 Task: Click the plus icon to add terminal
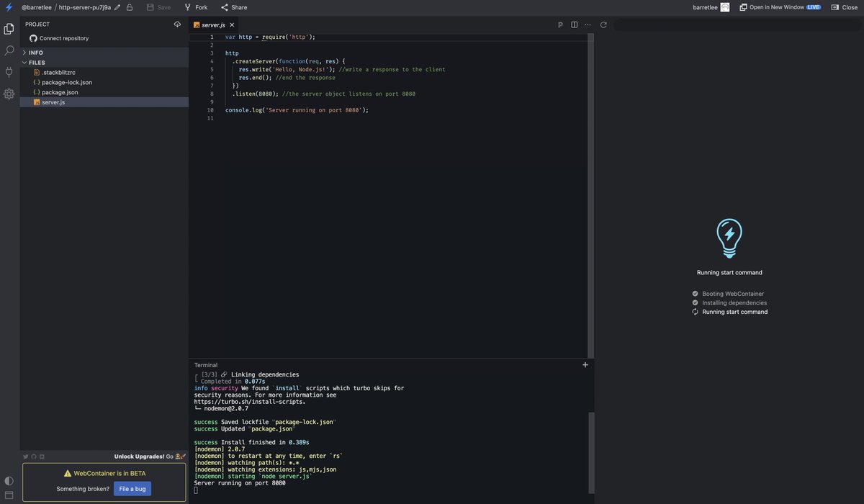[585, 365]
